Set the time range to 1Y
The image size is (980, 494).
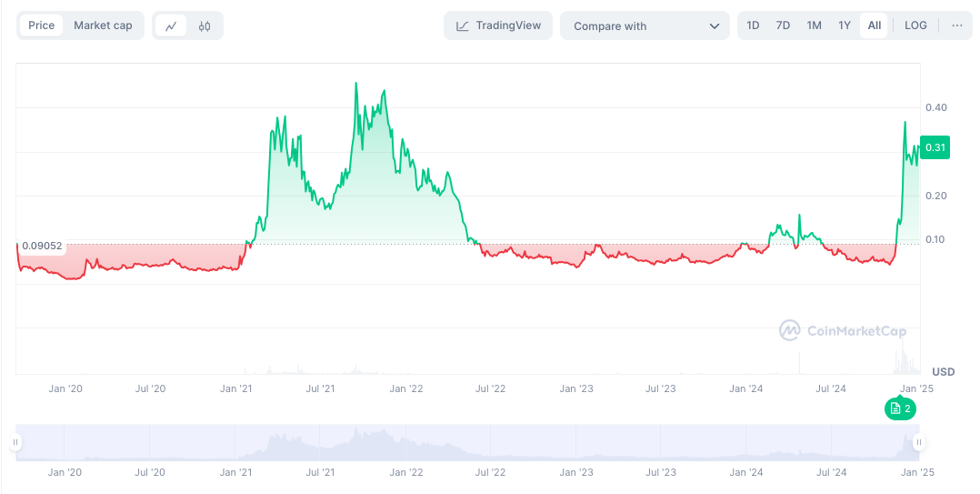[x=844, y=25]
